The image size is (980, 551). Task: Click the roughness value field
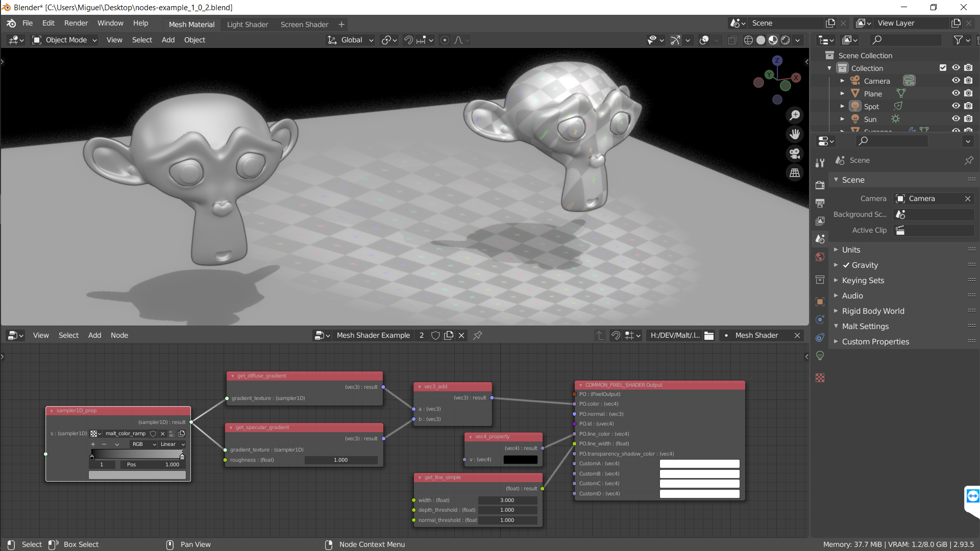340,460
